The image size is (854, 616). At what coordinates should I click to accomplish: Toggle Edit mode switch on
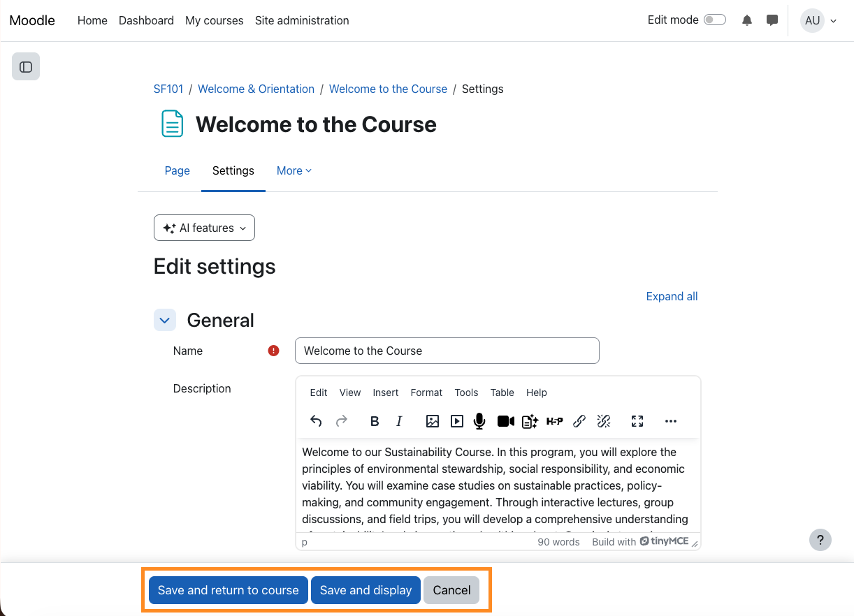pos(714,20)
